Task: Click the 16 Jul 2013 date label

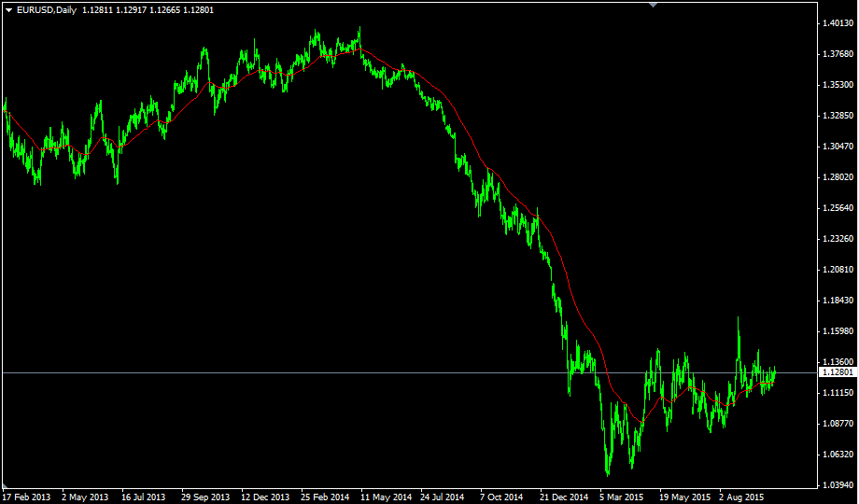Action: [143, 497]
